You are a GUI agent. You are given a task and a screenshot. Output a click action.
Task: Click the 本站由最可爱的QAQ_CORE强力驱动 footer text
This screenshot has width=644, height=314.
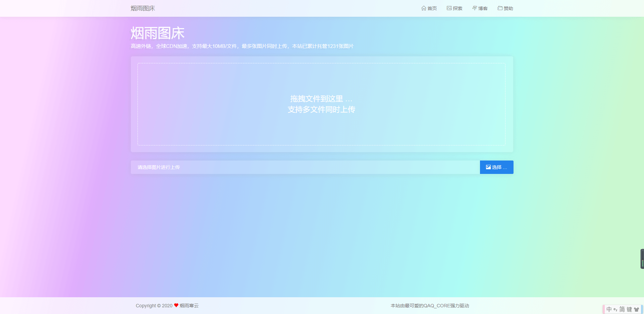430,306
